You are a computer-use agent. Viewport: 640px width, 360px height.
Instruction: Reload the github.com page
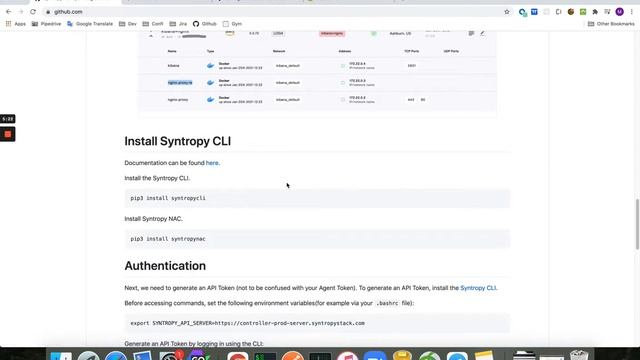coord(33,12)
